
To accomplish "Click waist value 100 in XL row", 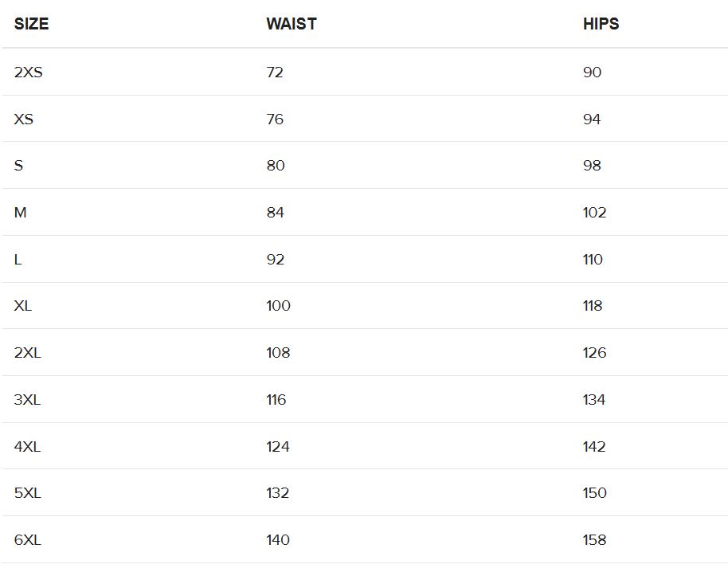I will tap(278, 306).
